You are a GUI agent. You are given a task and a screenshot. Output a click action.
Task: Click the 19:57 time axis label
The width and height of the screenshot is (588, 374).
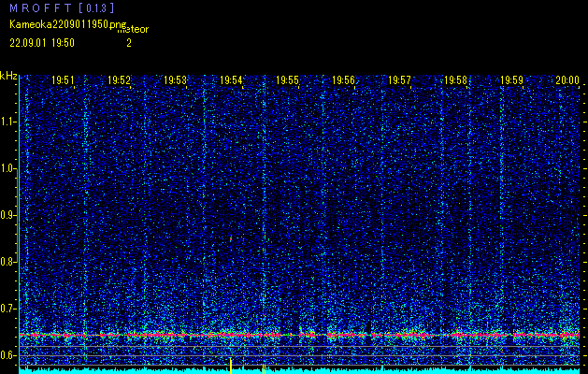[x=399, y=79]
